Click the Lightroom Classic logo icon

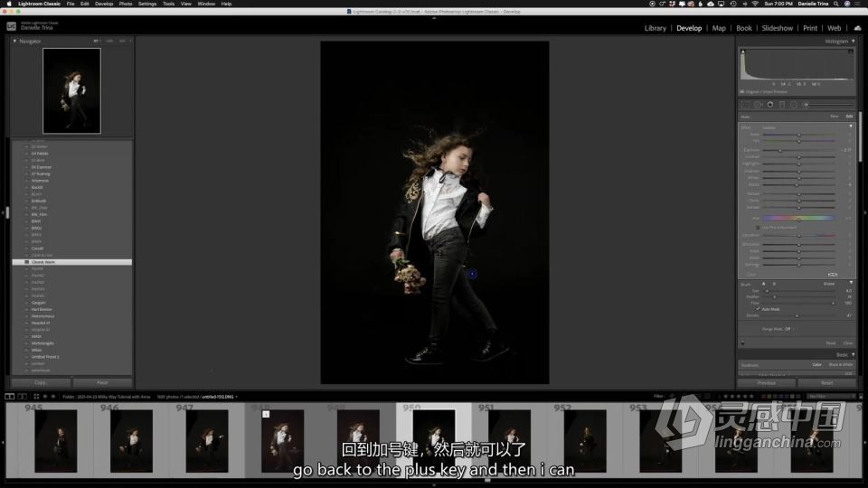[12, 25]
